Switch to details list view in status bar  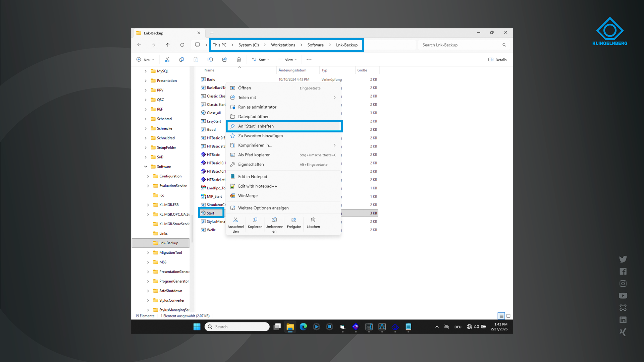(x=501, y=316)
